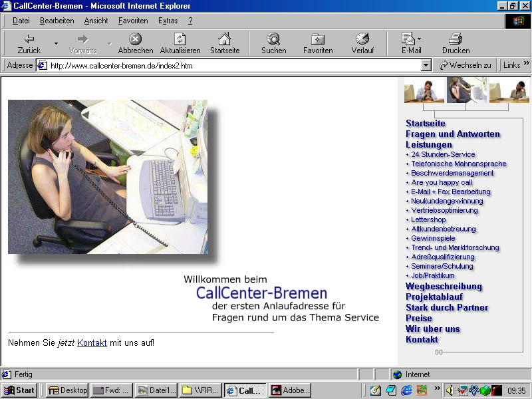Open E-Mail + Fax Bearbeitung link
The height and width of the screenshot is (399, 532).
(x=451, y=192)
